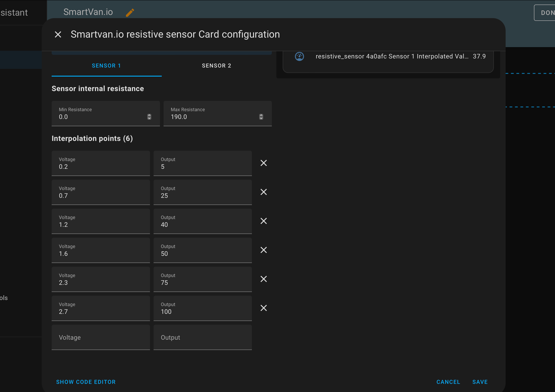Switch to the Sensor 2 tab
This screenshot has width=555, height=392.
point(217,66)
